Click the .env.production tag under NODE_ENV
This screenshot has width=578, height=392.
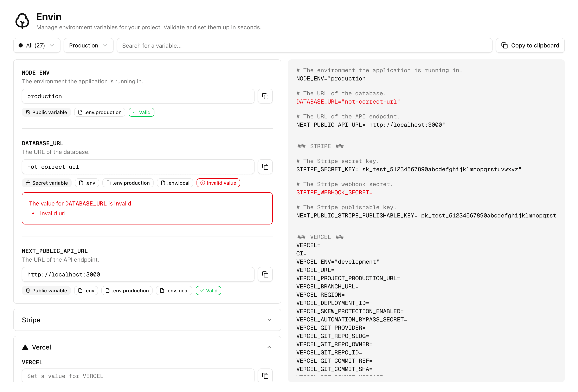pos(100,112)
